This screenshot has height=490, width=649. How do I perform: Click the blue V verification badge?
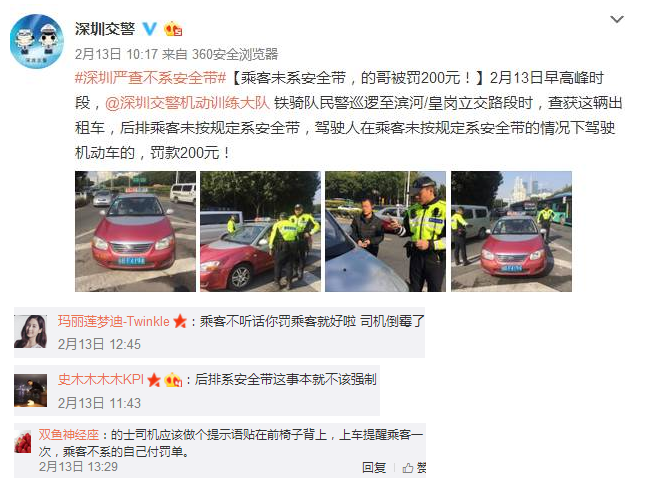pyautogui.click(x=150, y=29)
